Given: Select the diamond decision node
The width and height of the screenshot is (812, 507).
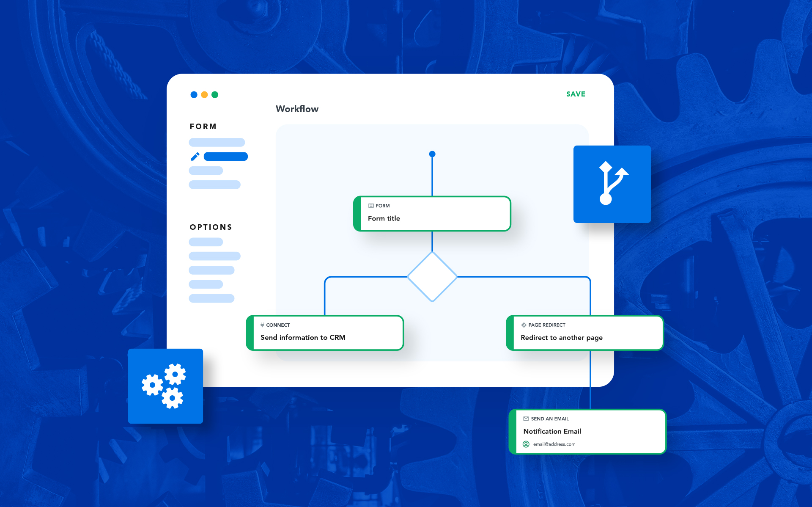Looking at the screenshot, I should (432, 277).
